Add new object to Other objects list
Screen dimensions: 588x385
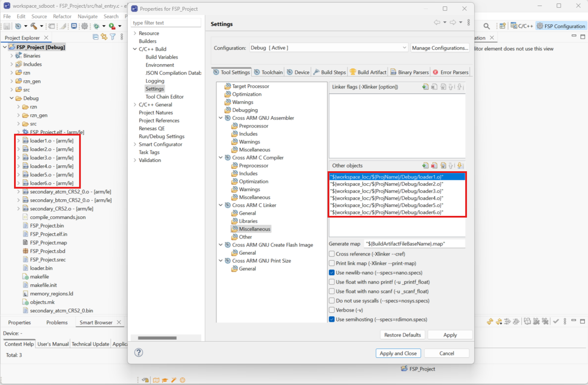coord(426,165)
